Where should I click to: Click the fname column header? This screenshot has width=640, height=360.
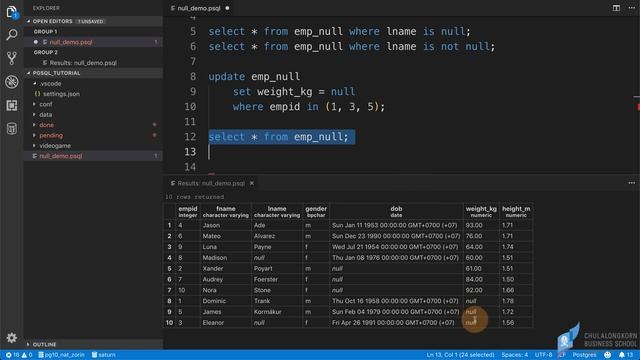tap(226, 211)
